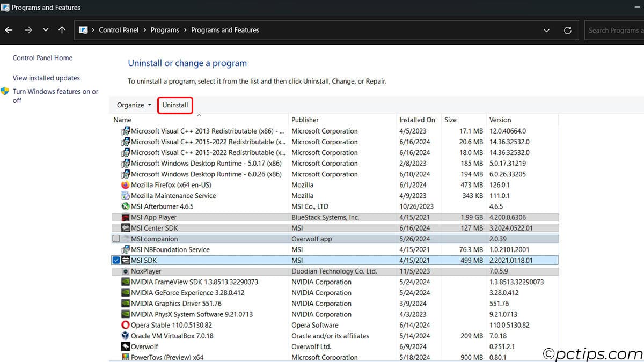Click the NVIDIA GeForce Experience icon
The width and height of the screenshot is (644, 362).
click(x=125, y=293)
